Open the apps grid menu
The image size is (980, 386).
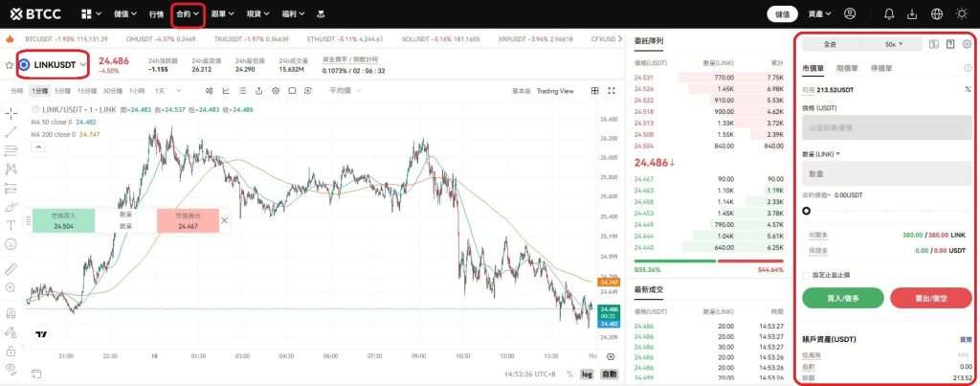point(86,13)
